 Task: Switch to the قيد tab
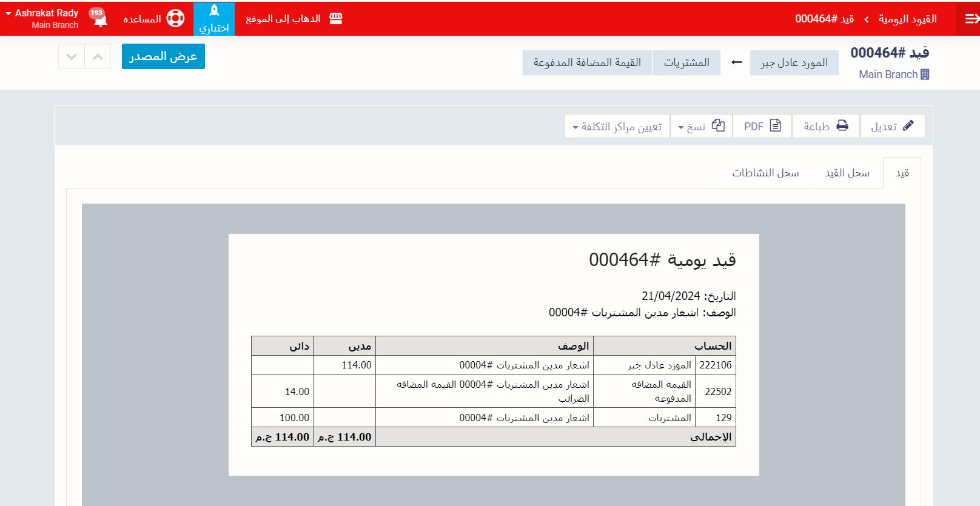point(902,173)
